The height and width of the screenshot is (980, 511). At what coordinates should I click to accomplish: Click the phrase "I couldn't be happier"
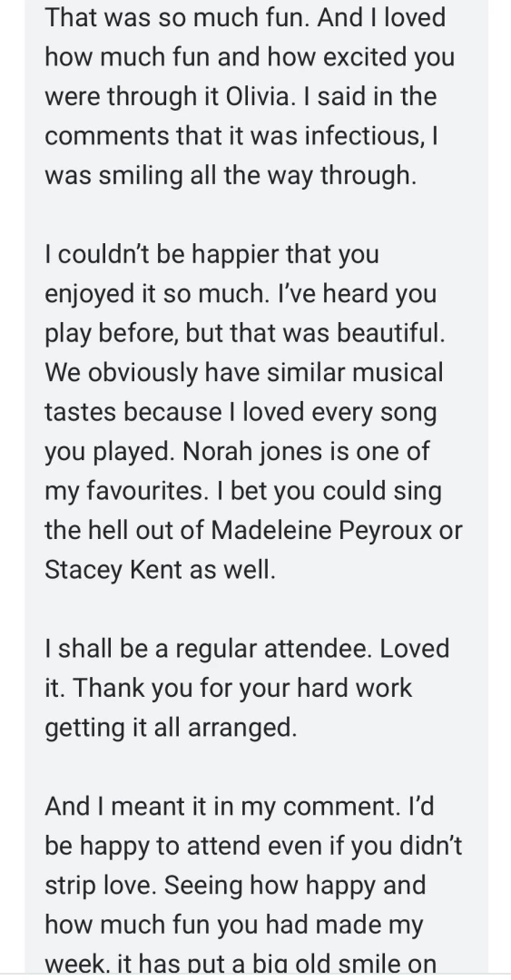pos(162,254)
